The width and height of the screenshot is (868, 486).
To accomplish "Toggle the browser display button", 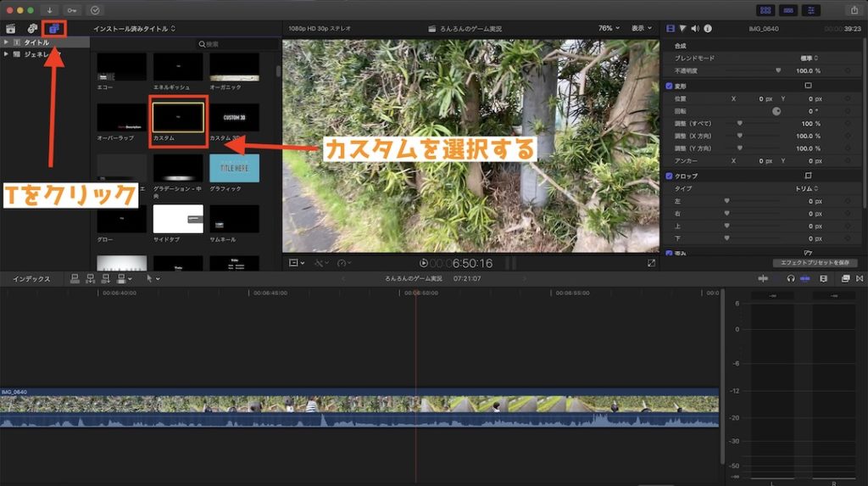I will [765, 10].
